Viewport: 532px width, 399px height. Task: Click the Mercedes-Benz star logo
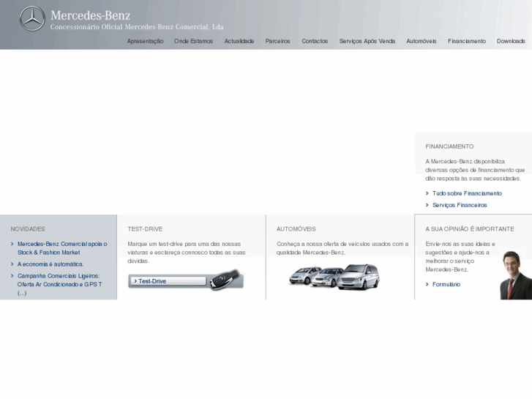pos(32,19)
